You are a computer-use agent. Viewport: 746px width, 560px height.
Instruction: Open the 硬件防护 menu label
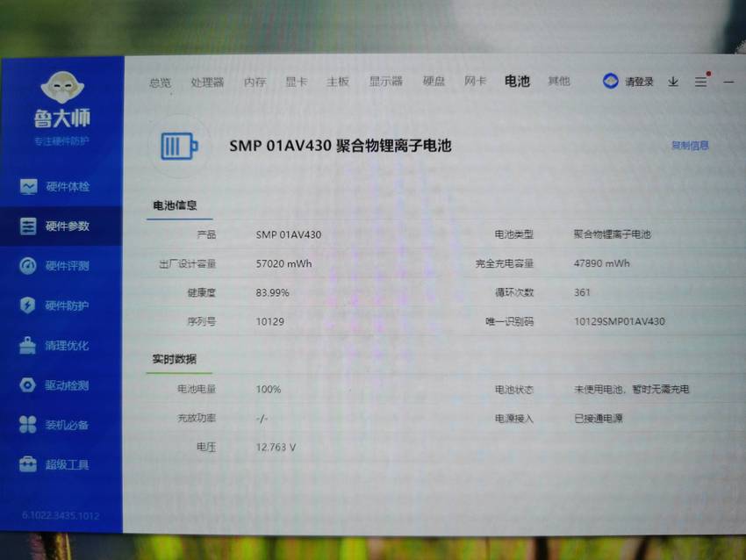pyautogui.click(x=67, y=305)
